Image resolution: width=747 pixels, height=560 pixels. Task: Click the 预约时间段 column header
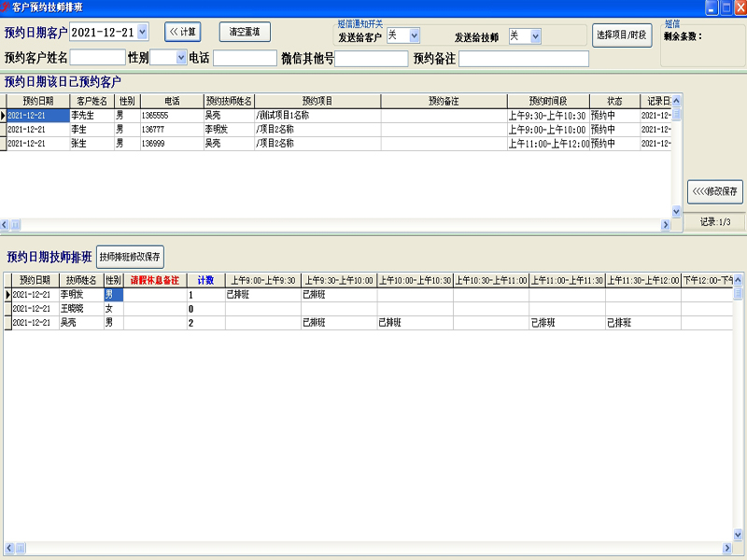pos(548,101)
